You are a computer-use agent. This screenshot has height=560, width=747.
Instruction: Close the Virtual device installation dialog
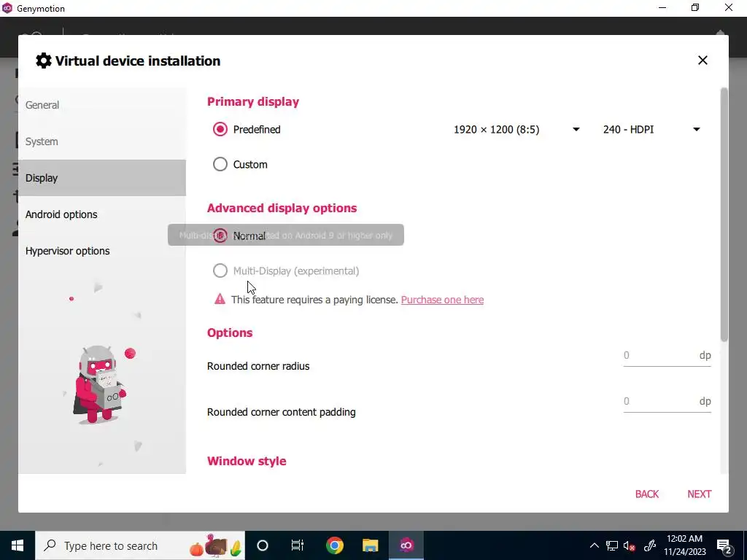(703, 61)
